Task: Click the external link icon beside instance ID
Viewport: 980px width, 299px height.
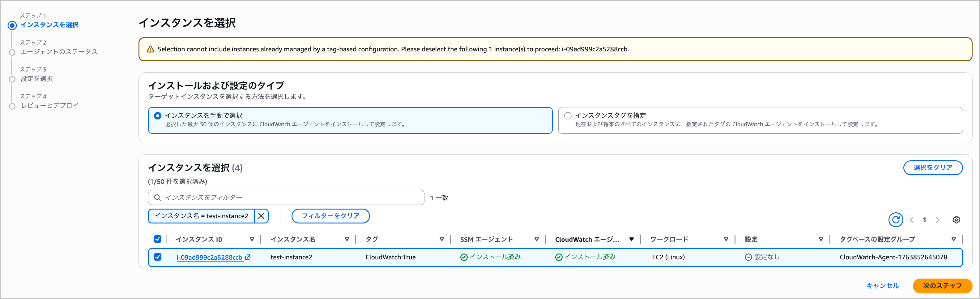Action: click(x=248, y=257)
